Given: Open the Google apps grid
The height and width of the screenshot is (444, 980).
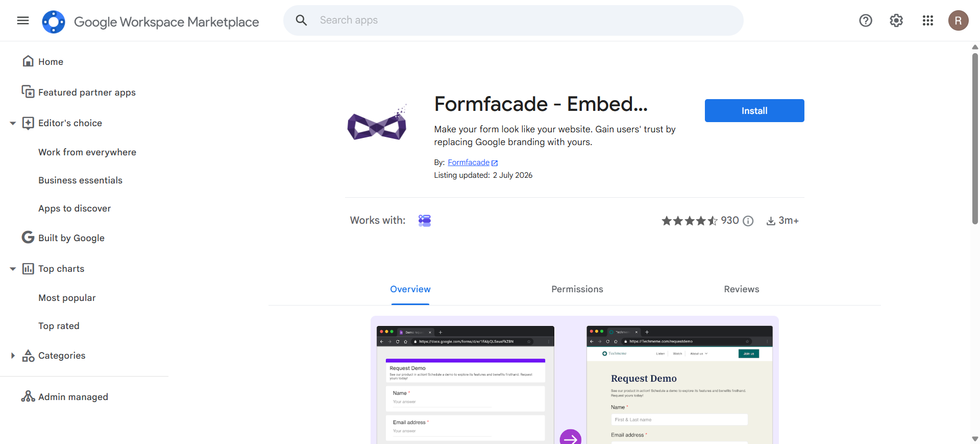Looking at the screenshot, I should [928, 20].
